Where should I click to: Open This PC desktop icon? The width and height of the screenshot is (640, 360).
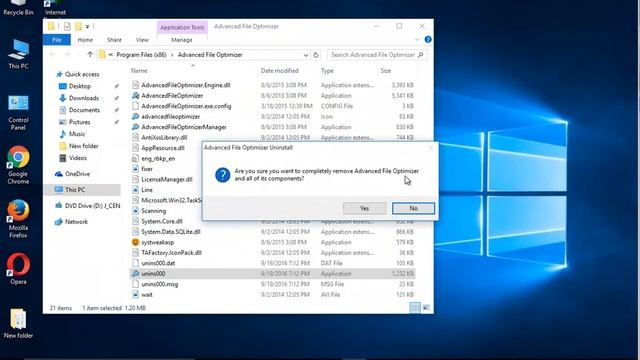coord(18,54)
